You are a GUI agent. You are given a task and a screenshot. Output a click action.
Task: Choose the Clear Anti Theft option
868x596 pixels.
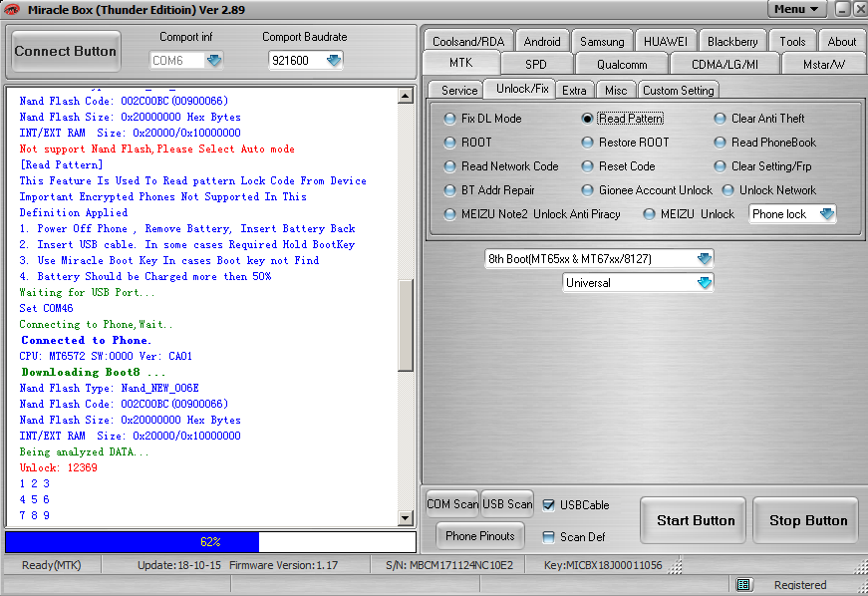click(720, 119)
